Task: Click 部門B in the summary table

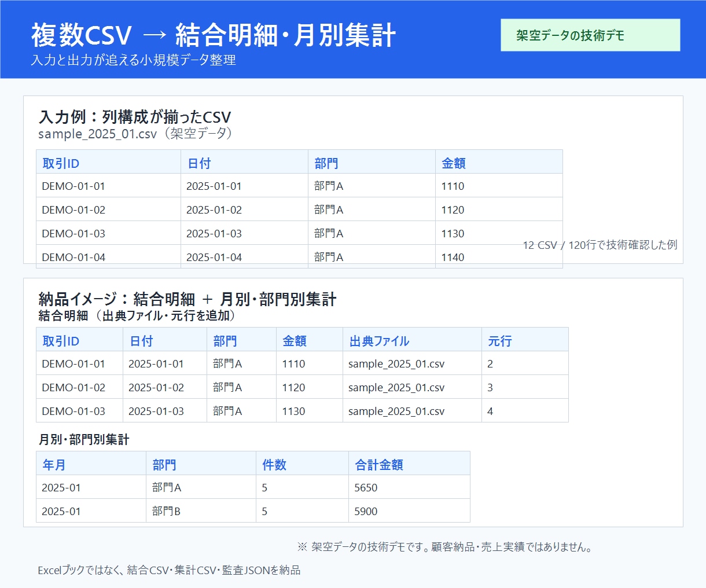Action: 167,512
